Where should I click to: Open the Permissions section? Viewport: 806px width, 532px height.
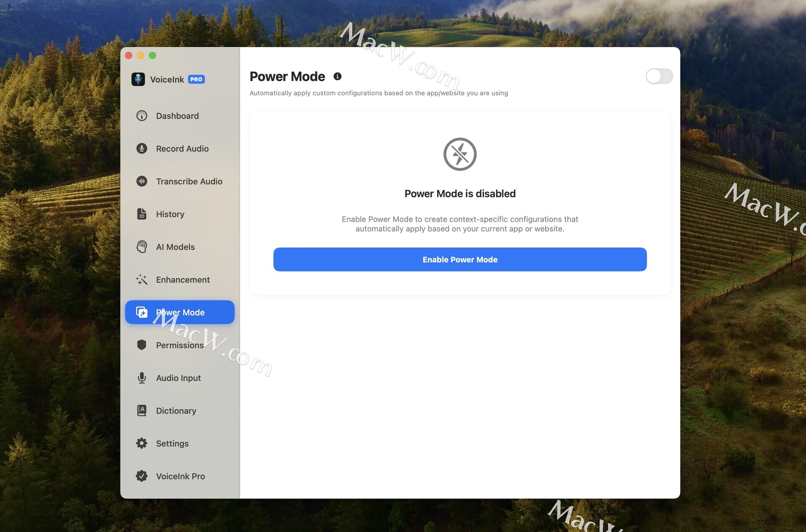click(x=180, y=345)
